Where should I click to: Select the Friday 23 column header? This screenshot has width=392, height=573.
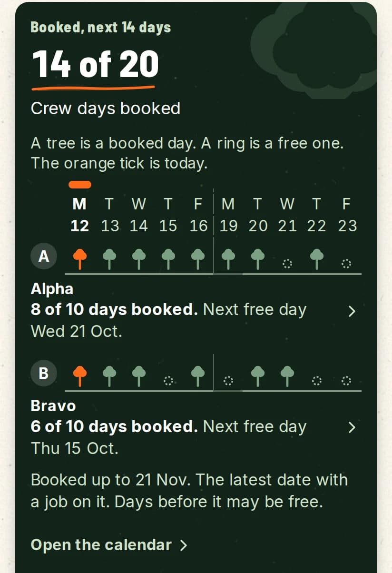347,215
